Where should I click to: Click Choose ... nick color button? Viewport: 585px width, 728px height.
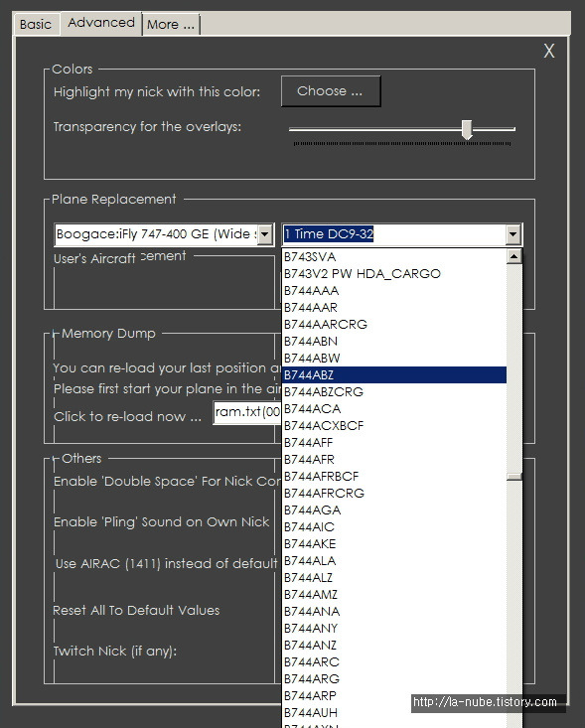click(x=331, y=91)
